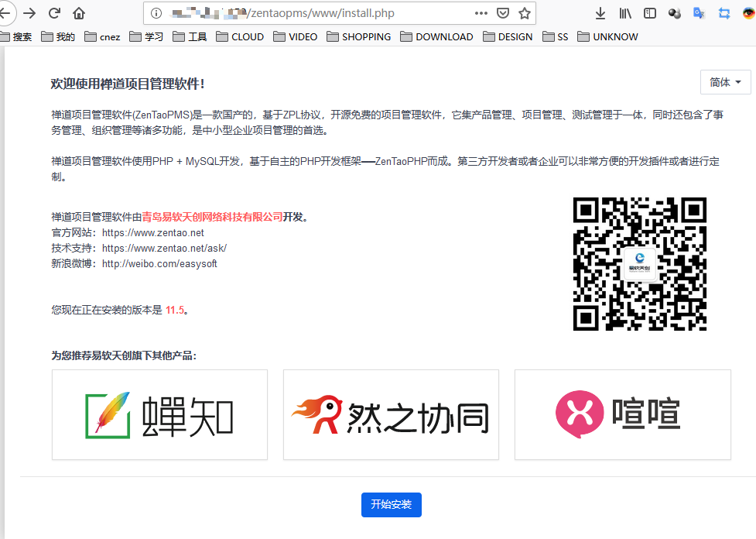Go back with the browser back arrow
Viewport: 756px width, 539px height.
tap(5, 13)
